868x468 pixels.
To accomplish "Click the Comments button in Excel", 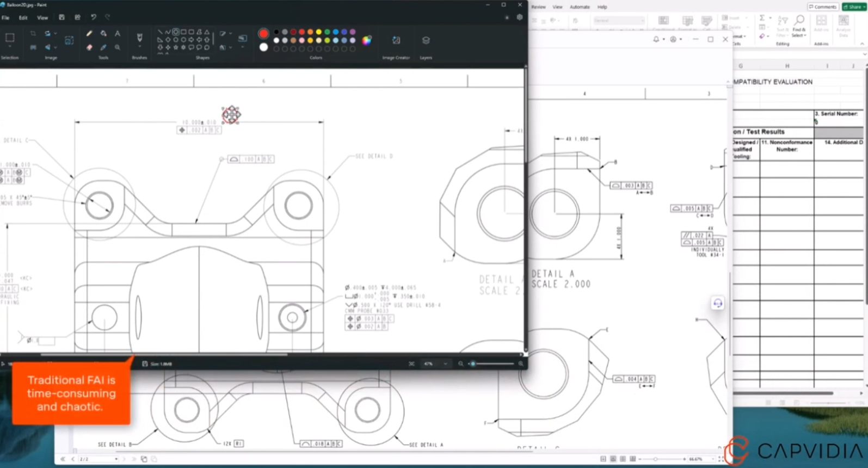I will point(823,7).
